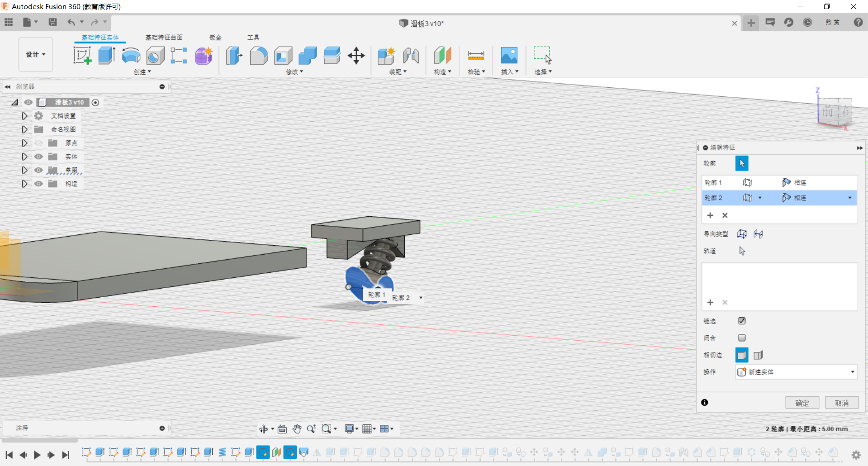Activate the rail selection cursor
The width and height of the screenshot is (868, 466).
[x=742, y=251]
